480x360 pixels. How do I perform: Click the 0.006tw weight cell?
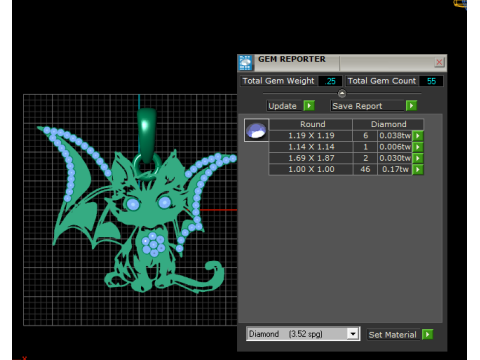click(395, 147)
